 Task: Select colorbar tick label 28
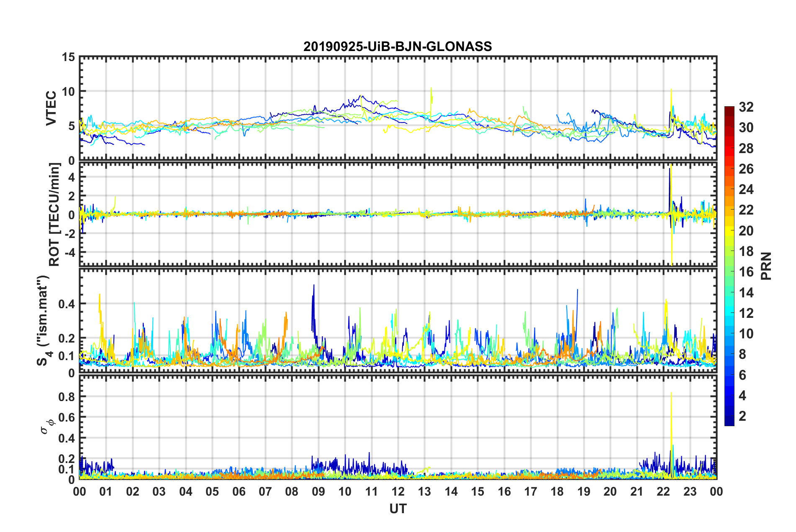coord(746,148)
